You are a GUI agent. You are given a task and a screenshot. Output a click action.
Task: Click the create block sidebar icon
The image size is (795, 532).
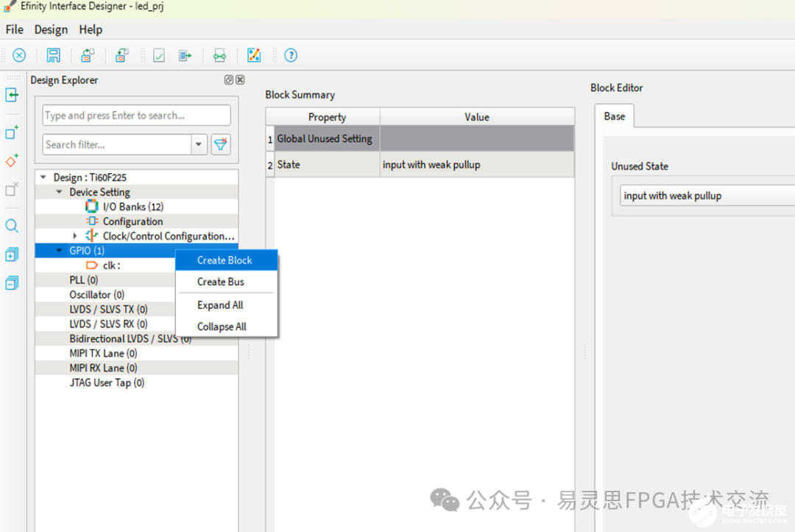(12, 132)
